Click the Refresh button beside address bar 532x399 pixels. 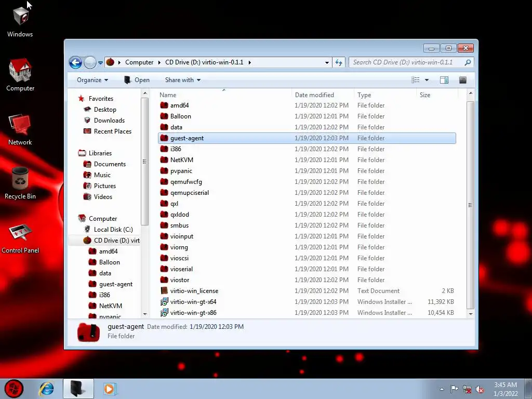(339, 62)
